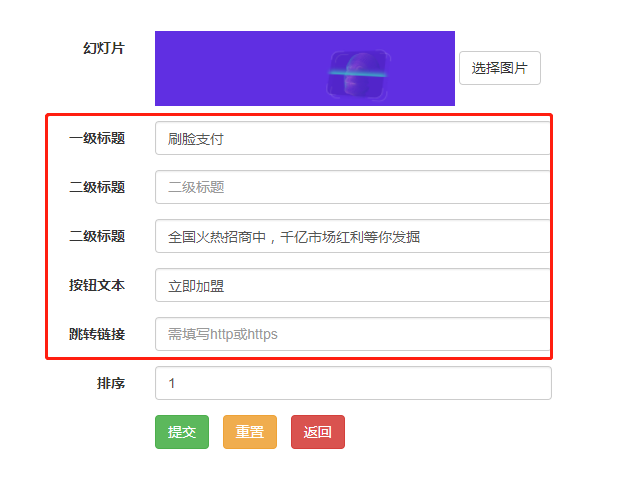
Task: Click the 跳转链接 label
Action: [97, 334]
